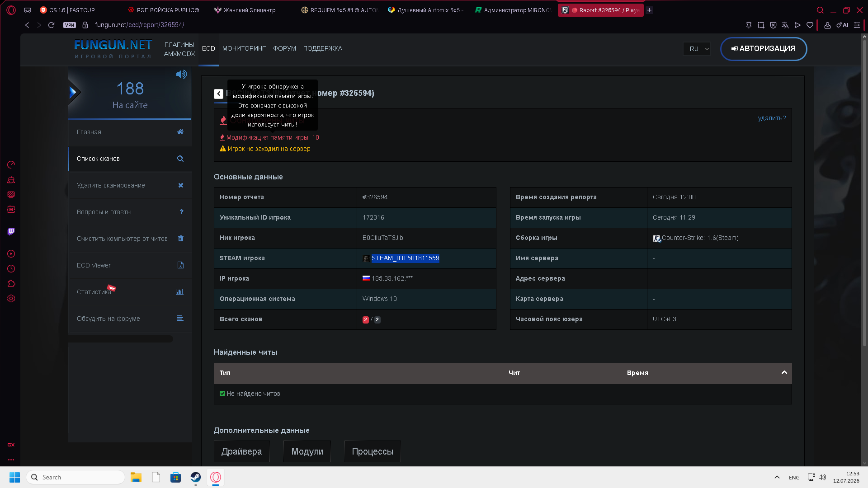Open the AI assistant icon
868x488 pixels.
point(842,25)
